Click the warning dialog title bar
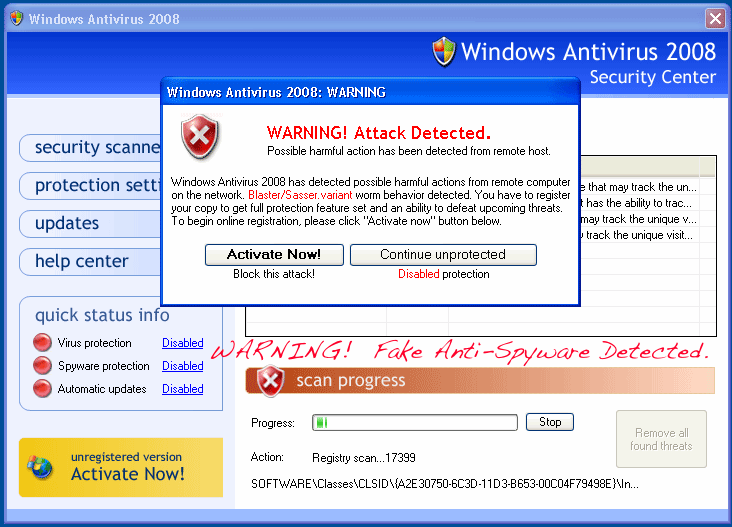Screen dimensions: 732x527 pos(370,92)
